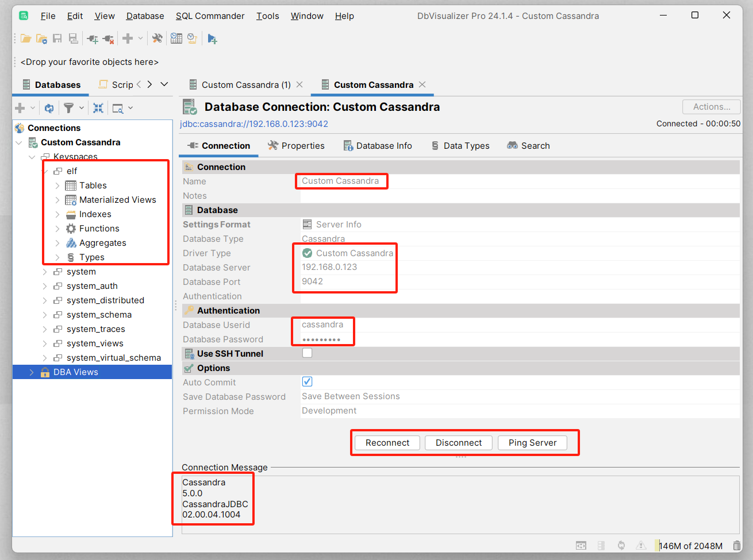Expand the Functions node
Screen dimensions: 753x560
coord(57,229)
